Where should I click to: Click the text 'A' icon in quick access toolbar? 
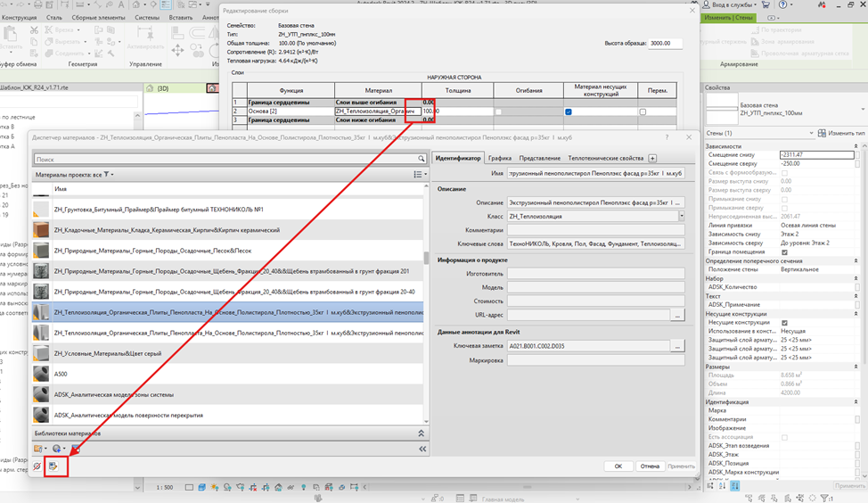120,4
